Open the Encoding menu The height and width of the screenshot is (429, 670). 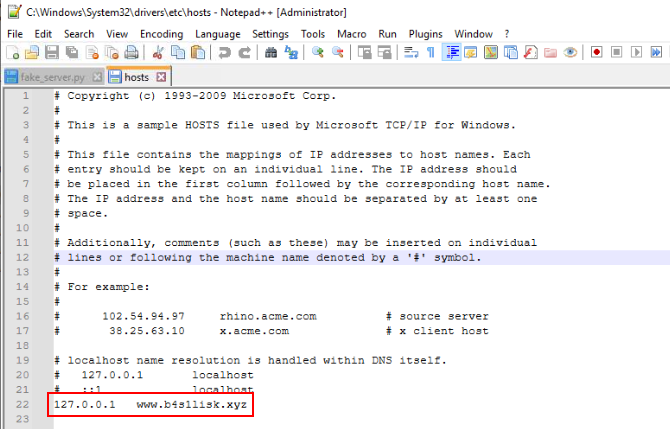click(162, 34)
